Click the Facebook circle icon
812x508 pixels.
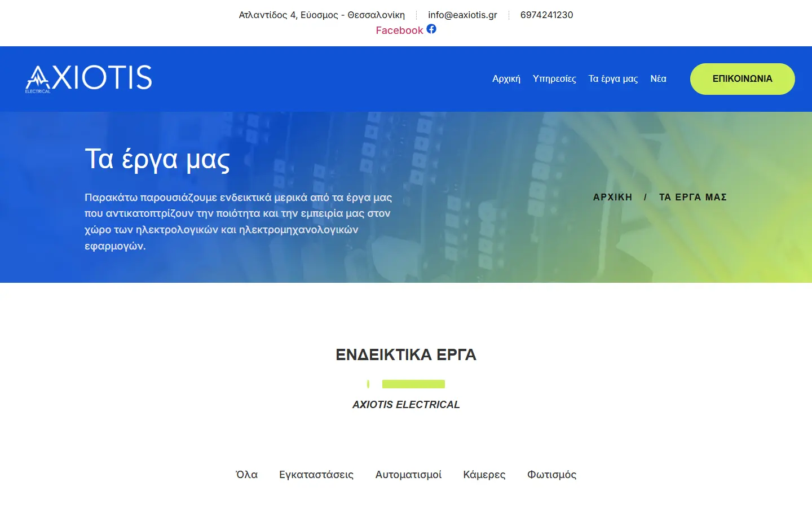point(431,29)
